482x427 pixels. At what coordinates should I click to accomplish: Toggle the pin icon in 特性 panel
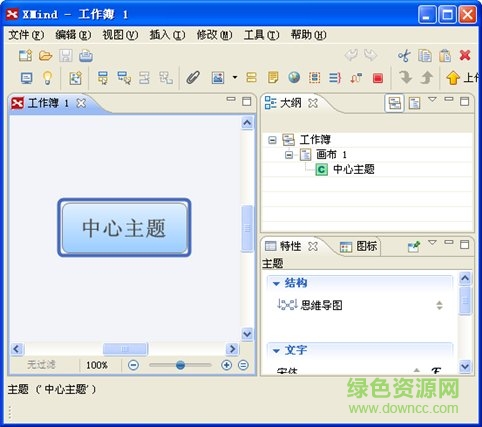(x=414, y=247)
